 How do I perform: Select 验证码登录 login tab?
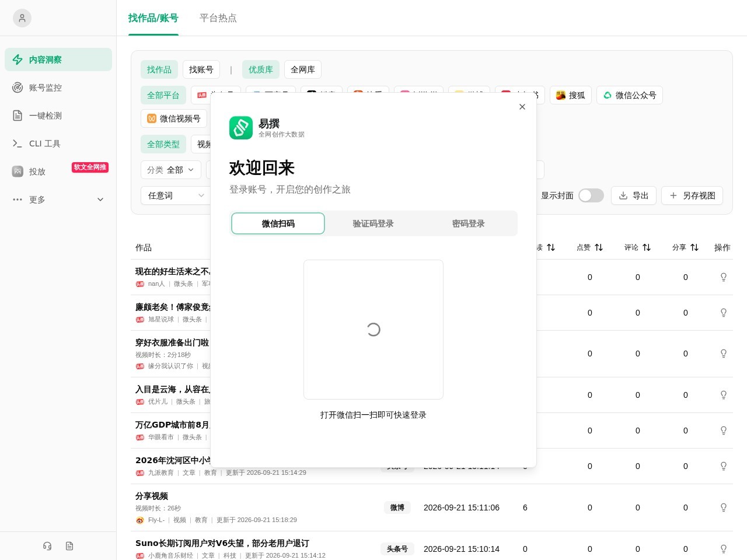click(373, 223)
